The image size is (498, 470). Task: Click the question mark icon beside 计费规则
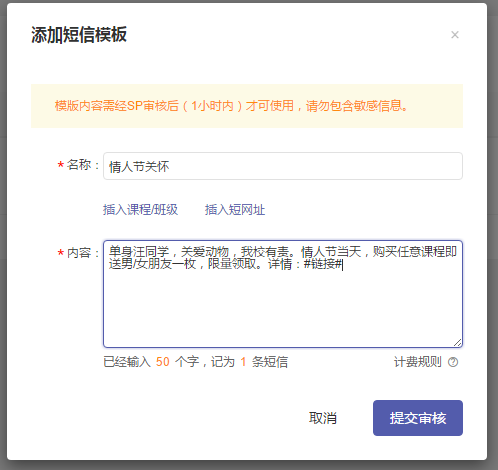pyautogui.click(x=453, y=362)
